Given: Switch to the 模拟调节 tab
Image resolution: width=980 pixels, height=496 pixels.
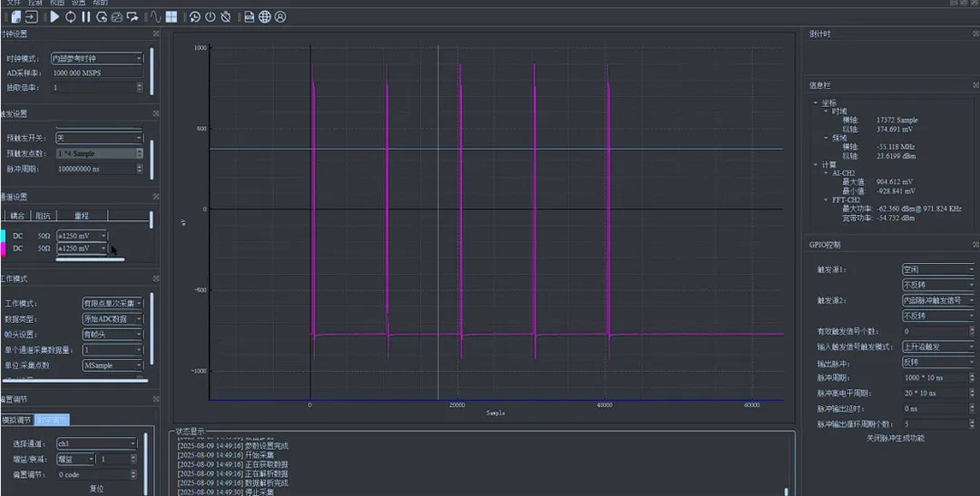Looking at the screenshot, I should click(x=16, y=420).
